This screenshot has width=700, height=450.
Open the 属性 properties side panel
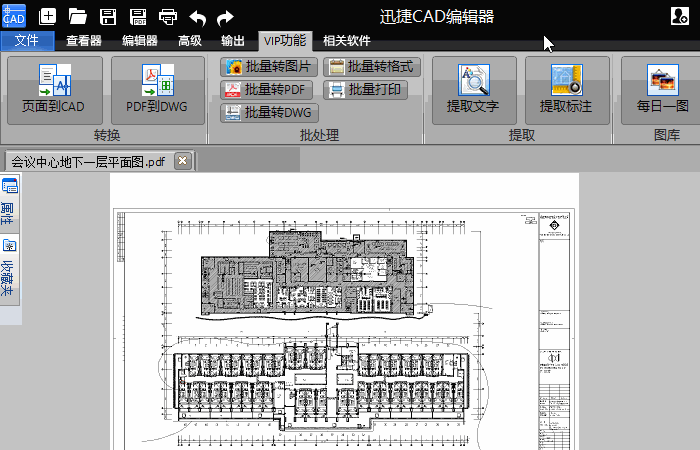(10, 203)
